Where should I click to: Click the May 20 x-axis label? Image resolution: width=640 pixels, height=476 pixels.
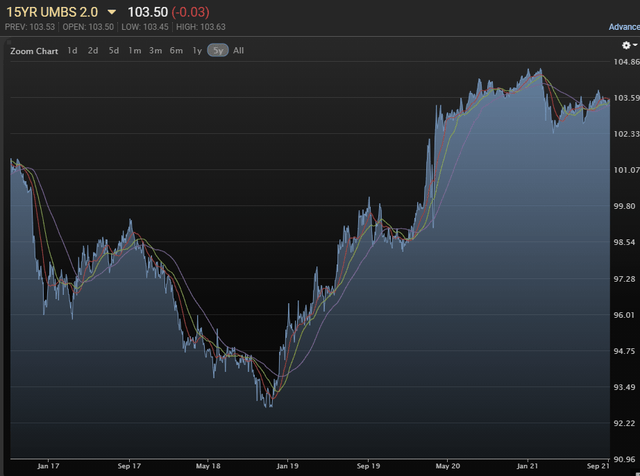pos(448,466)
